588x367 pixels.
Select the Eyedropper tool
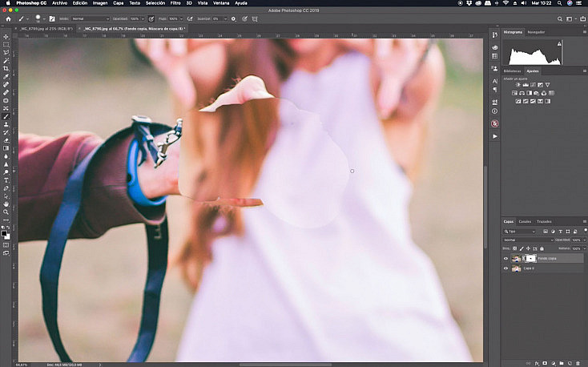[x=6, y=77]
